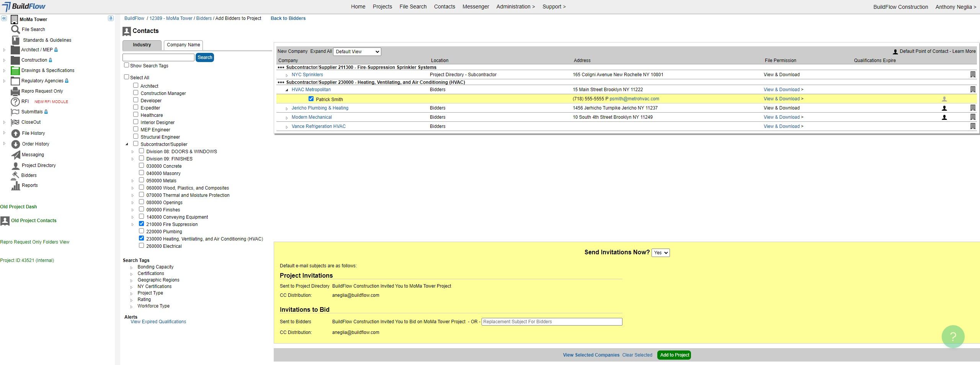
Task: Open the Reports bar chart icon
Action: (x=16, y=185)
